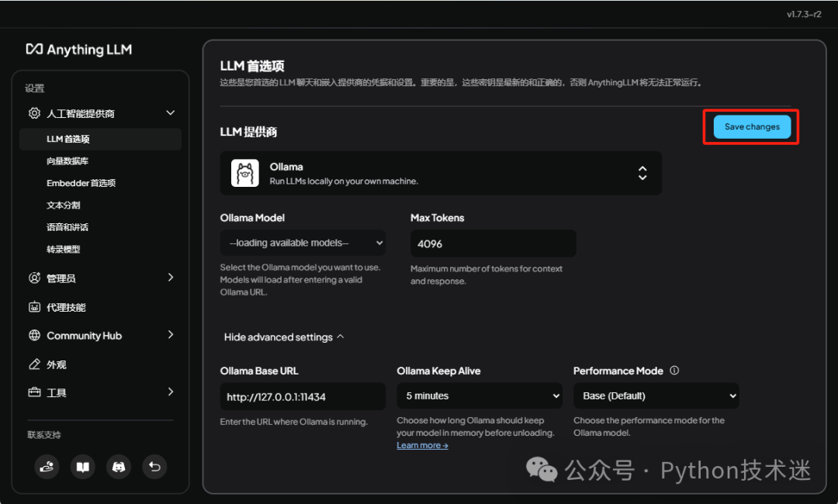Click the Ollama Base URL field
The height and width of the screenshot is (504, 838).
coord(303,397)
